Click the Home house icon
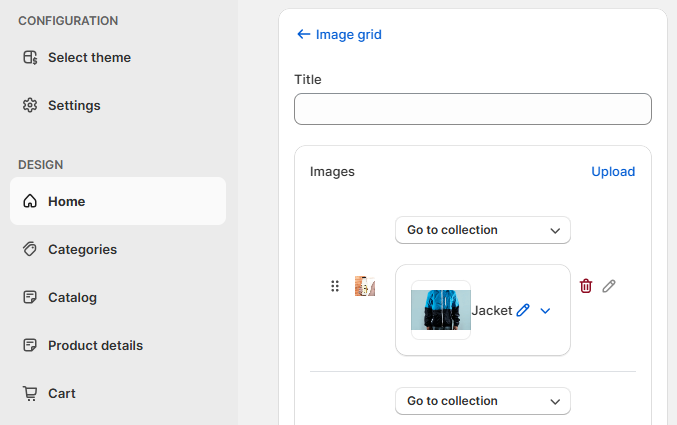Screen dimensions: 677x425 [x=30, y=201]
